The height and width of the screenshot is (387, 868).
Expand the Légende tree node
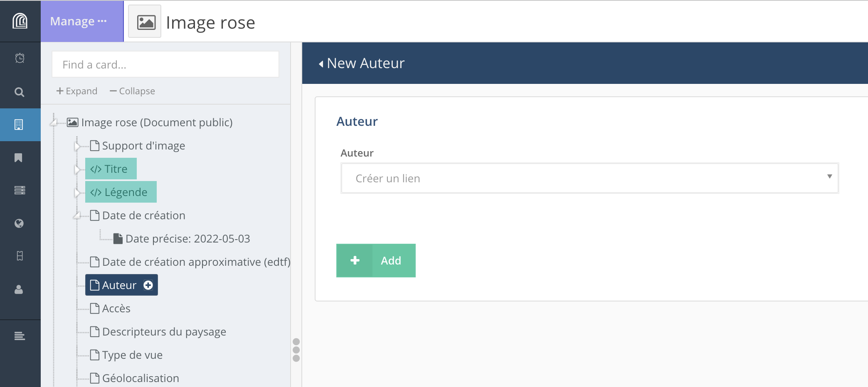(x=77, y=193)
